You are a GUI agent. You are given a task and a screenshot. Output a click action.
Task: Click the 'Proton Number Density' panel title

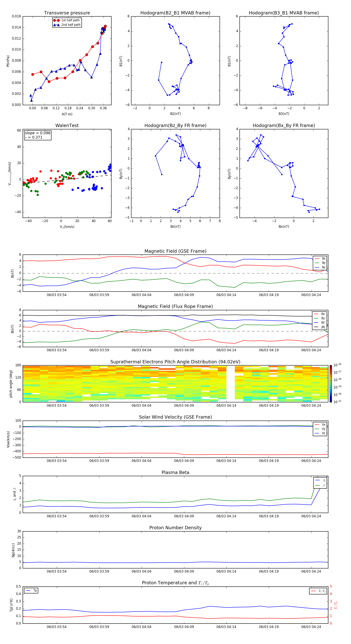[175, 528]
